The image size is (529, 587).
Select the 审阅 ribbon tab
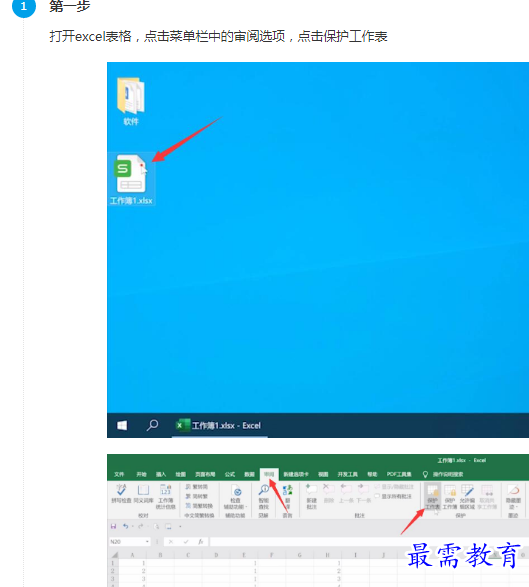pos(269,474)
